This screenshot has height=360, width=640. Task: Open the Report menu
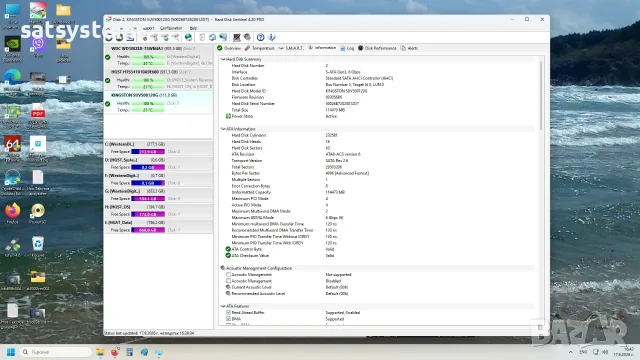149,28
